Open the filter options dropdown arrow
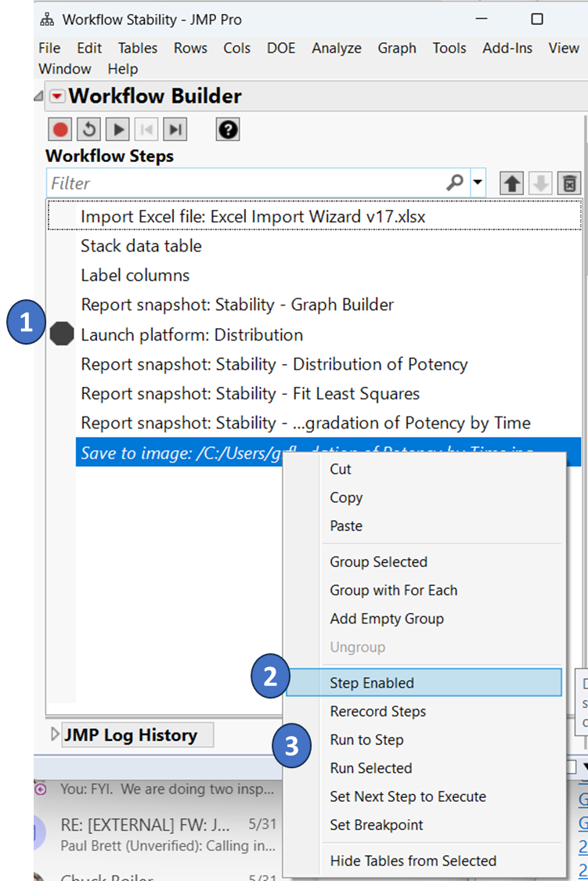The height and width of the screenshot is (881, 588). [x=478, y=183]
